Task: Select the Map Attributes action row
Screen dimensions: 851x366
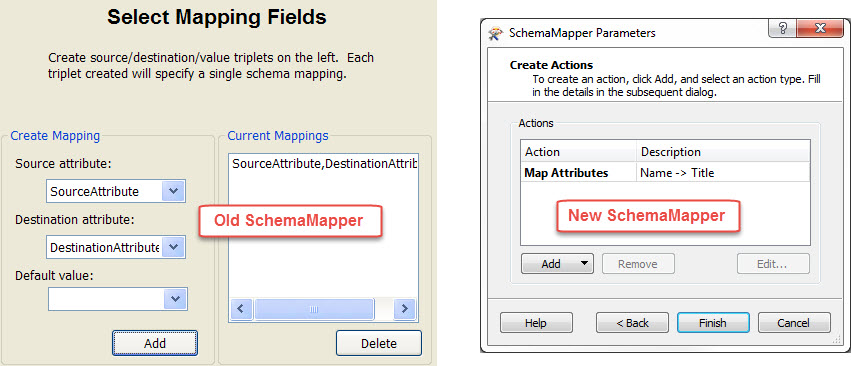Action: (665, 173)
